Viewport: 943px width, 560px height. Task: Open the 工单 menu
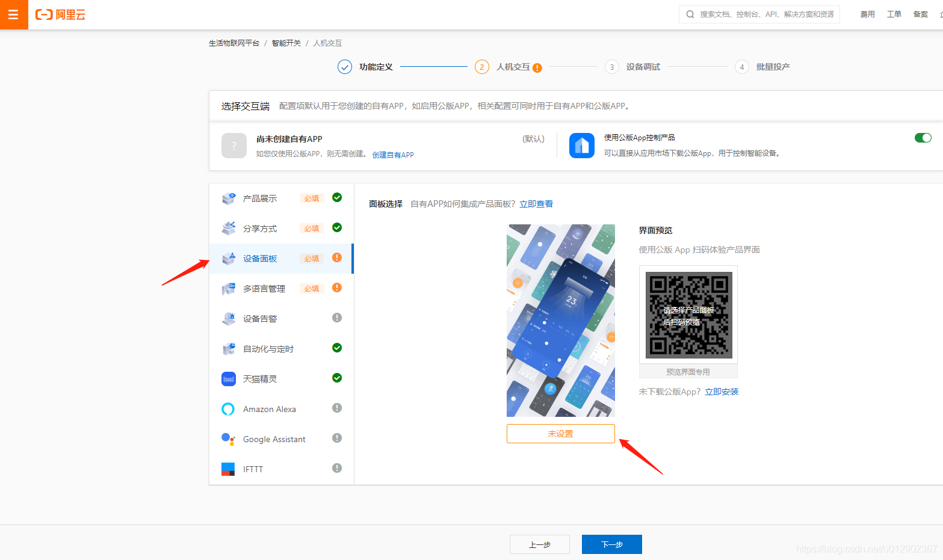point(894,14)
